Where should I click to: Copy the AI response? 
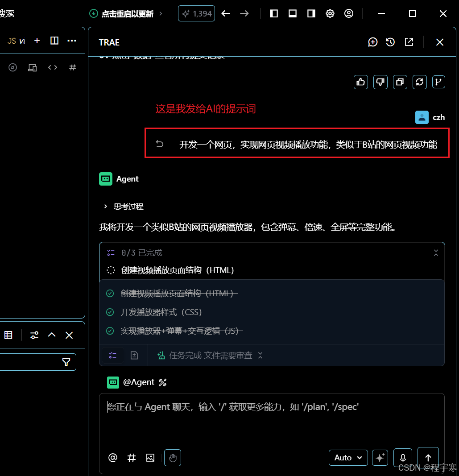click(x=400, y=82)
